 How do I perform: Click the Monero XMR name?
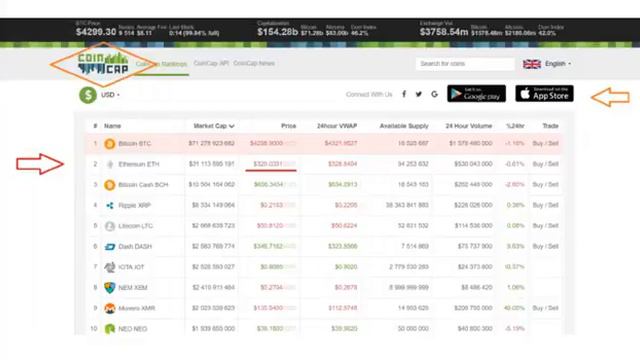[x=137, y=308]
